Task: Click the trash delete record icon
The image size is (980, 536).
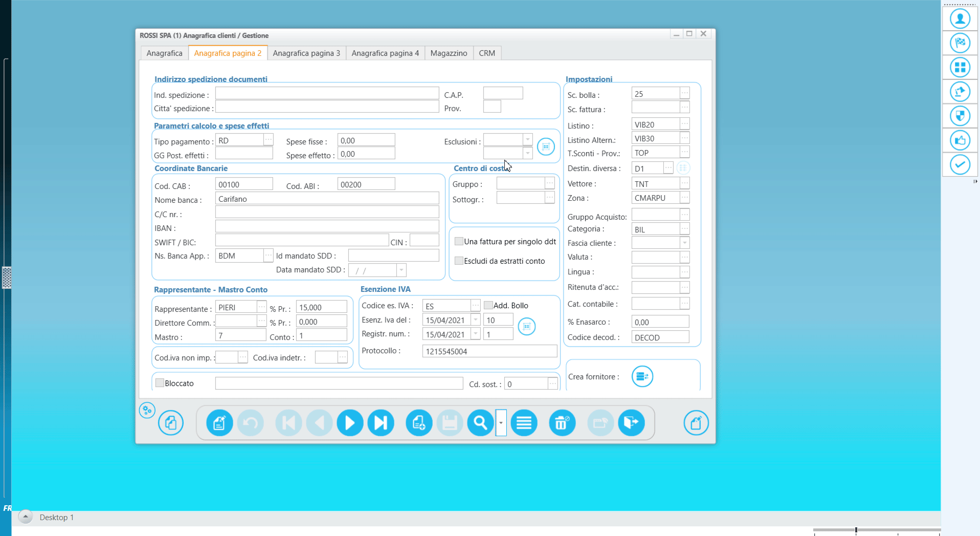Action: 562,423
